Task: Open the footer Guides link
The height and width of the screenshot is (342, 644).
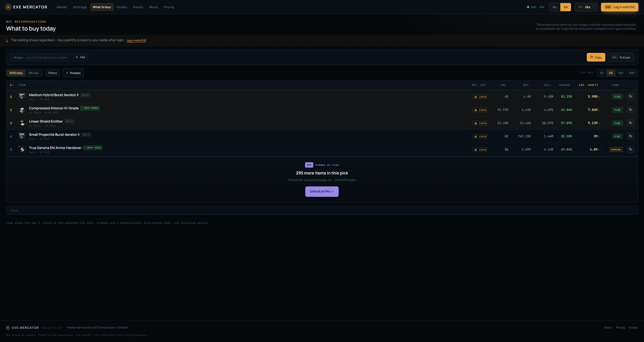Action: 633,328
